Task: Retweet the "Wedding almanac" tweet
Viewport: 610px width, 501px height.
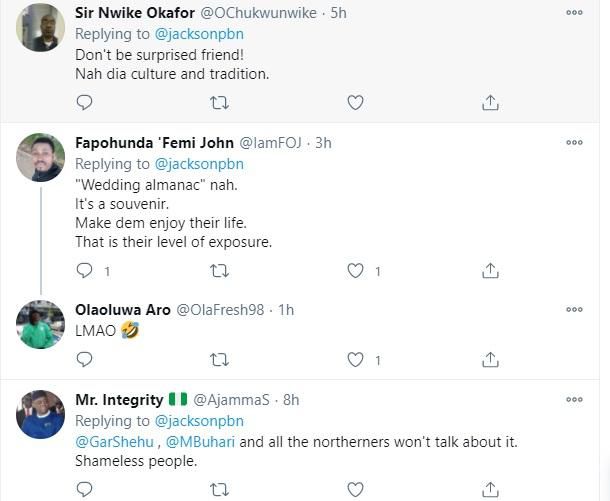Action: tap(220, 270)
